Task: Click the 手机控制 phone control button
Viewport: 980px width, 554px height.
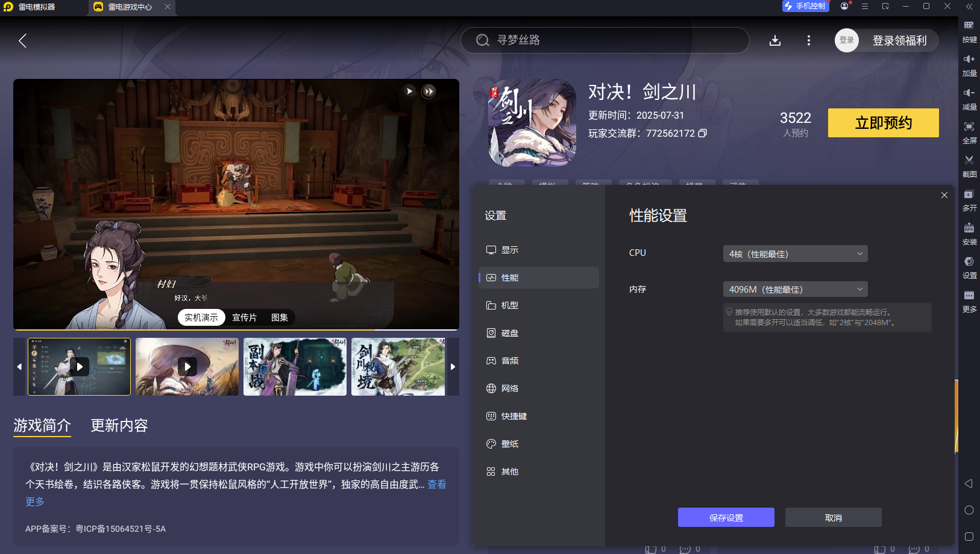Action: tap(805, 6)
